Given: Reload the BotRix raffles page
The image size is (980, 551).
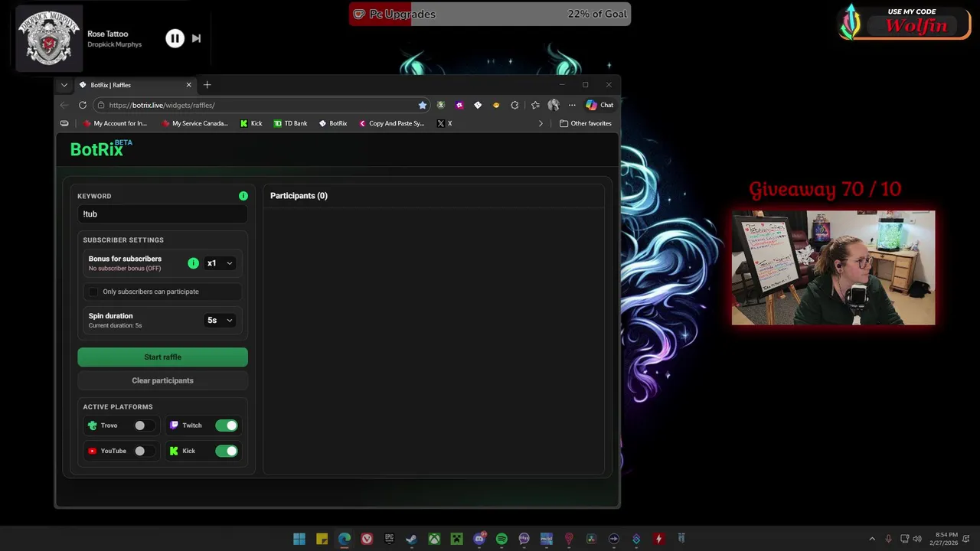Looking at the screenshot, I should click(83, 105).
